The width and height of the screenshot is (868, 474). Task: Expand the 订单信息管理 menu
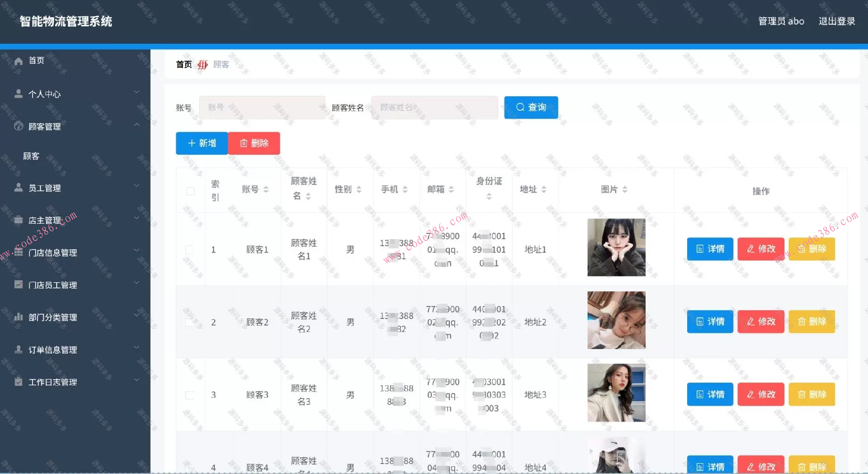point(137,347)
